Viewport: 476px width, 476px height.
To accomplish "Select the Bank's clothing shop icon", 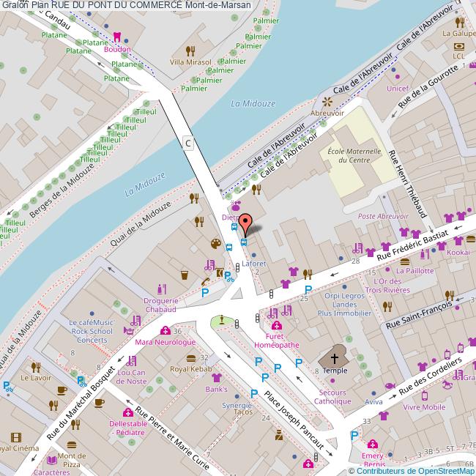I will [x=216, y=378].
